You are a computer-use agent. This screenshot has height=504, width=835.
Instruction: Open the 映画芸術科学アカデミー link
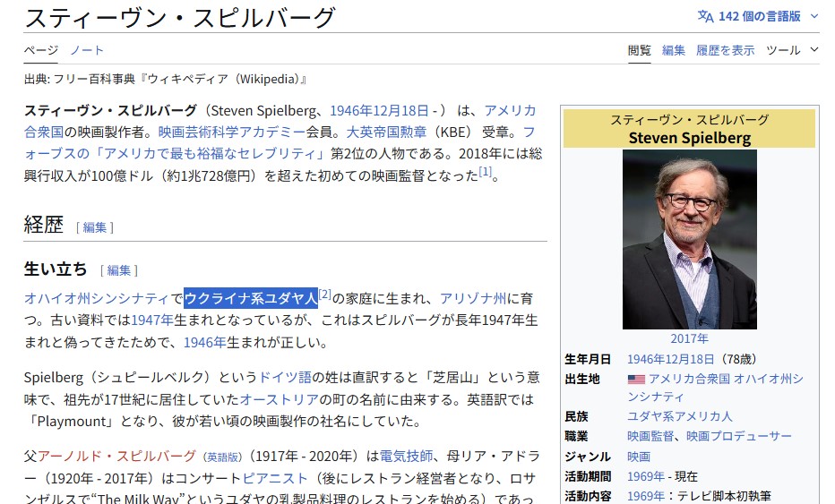tap(232, 132)
